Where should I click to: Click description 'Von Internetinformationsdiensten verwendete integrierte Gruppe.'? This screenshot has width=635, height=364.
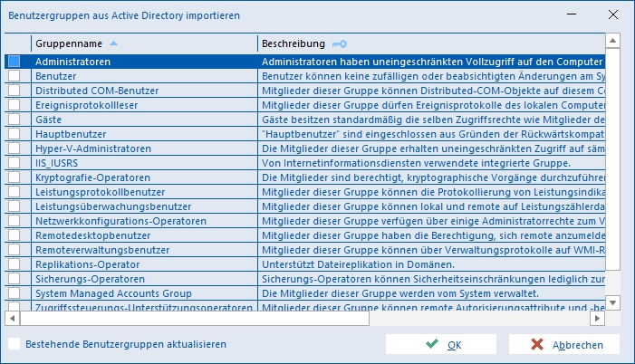tap(417, 163)
